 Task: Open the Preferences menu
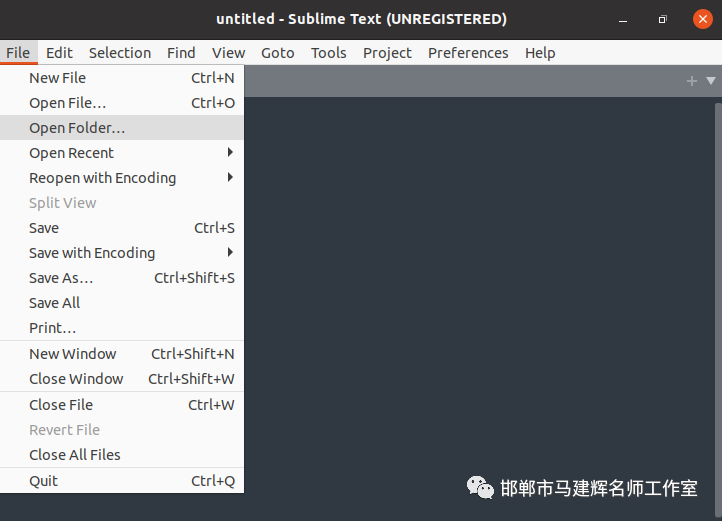click(x=468, y=53)
